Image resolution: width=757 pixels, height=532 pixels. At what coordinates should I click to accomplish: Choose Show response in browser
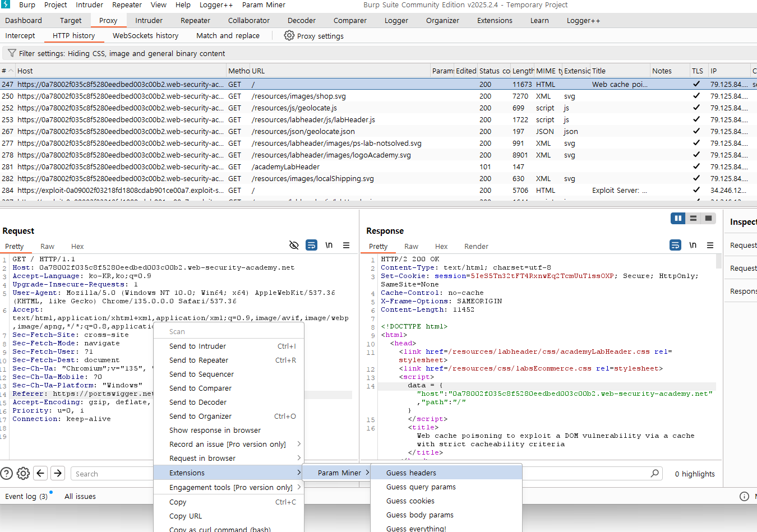(229, 430)
